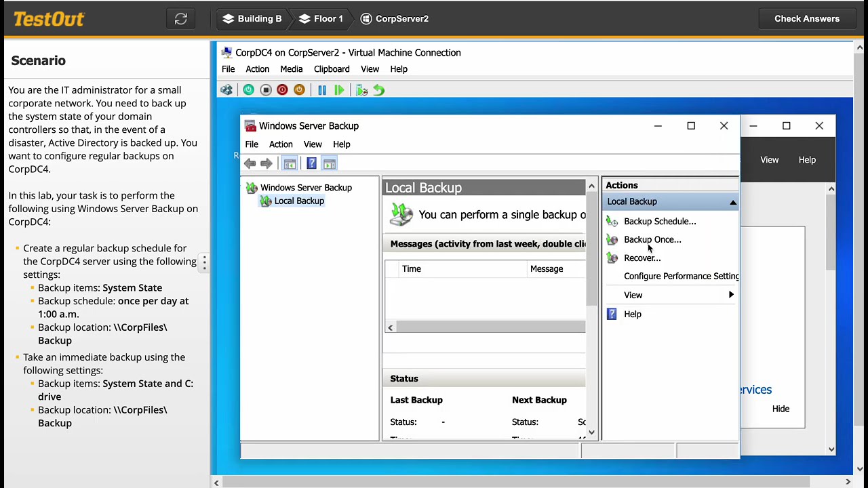The height and width of the screenshot is (488, 868).
Task: Click the Windows Server Backup title bar icon
Action: click(x=250, y=125)
